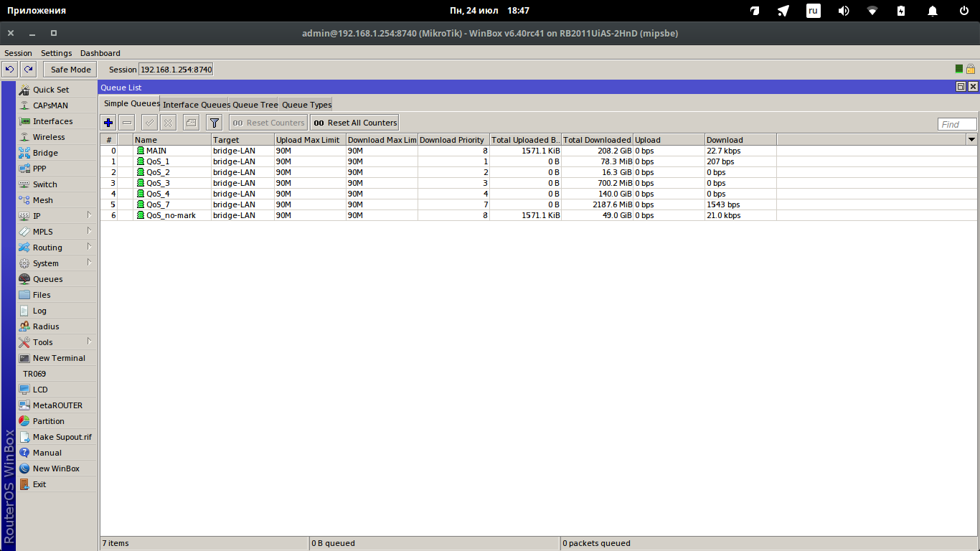Open the Wireless sidebar entry
980x551 pixels.
click(57, 137)
